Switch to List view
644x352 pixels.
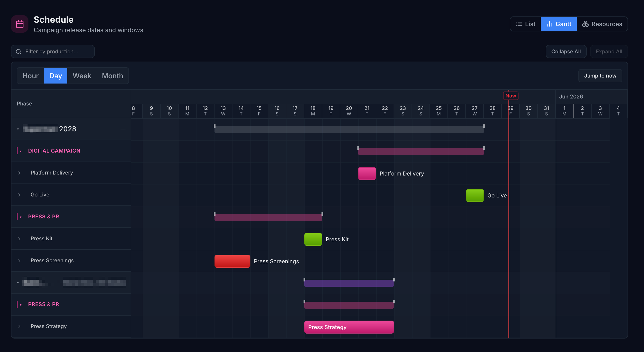[x=526, y=24]
